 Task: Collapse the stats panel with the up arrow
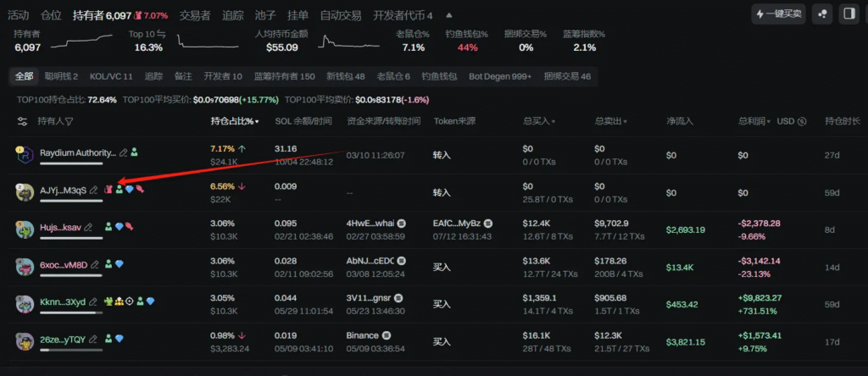pos(448,15)
